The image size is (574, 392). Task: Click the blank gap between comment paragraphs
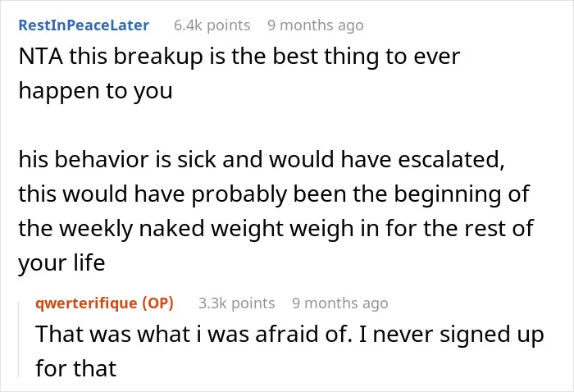click(x=278, y=125)
